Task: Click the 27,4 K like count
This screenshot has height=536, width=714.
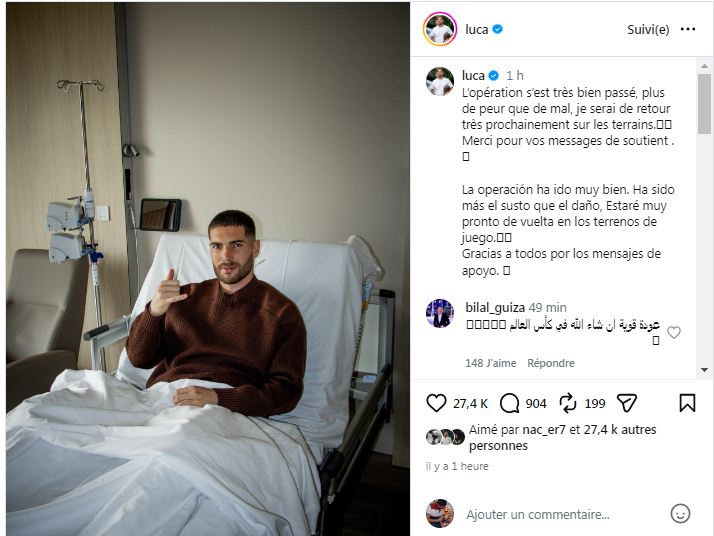Action: tap(470, 403)
